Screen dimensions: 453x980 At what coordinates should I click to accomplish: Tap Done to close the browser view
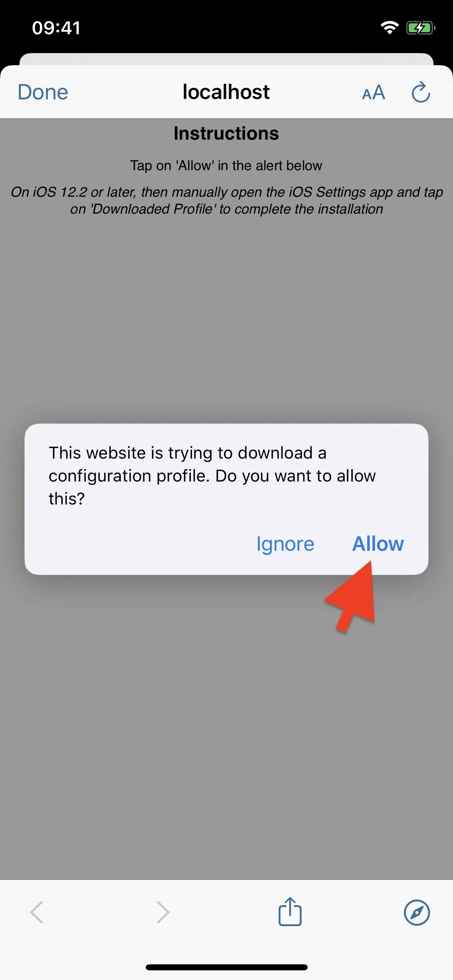pos(43,92)
